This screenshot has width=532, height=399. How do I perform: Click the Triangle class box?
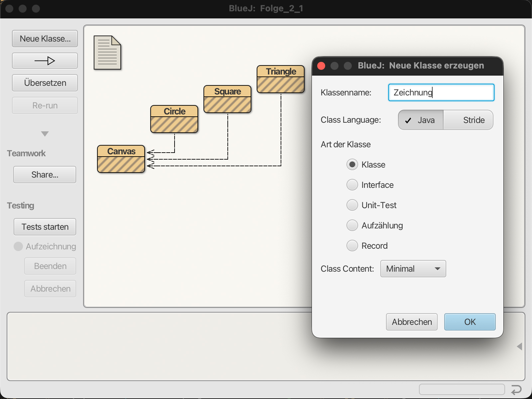tap(281, 79)
